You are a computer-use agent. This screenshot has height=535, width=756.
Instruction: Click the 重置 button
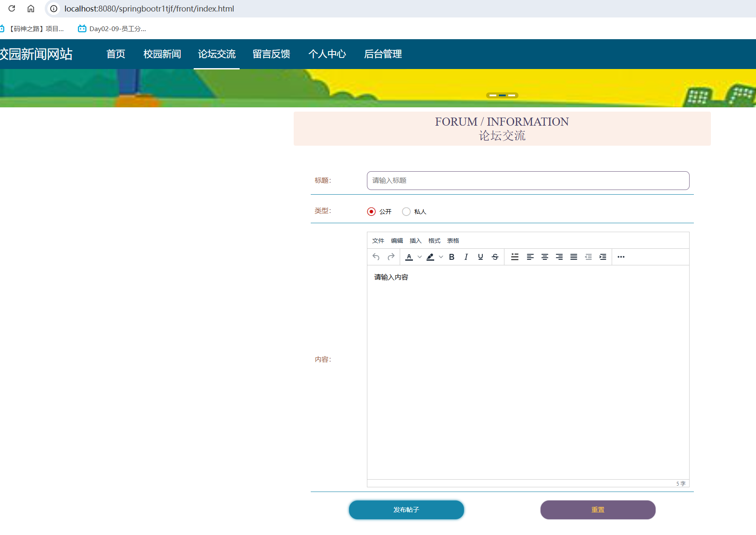pos(598,509)
